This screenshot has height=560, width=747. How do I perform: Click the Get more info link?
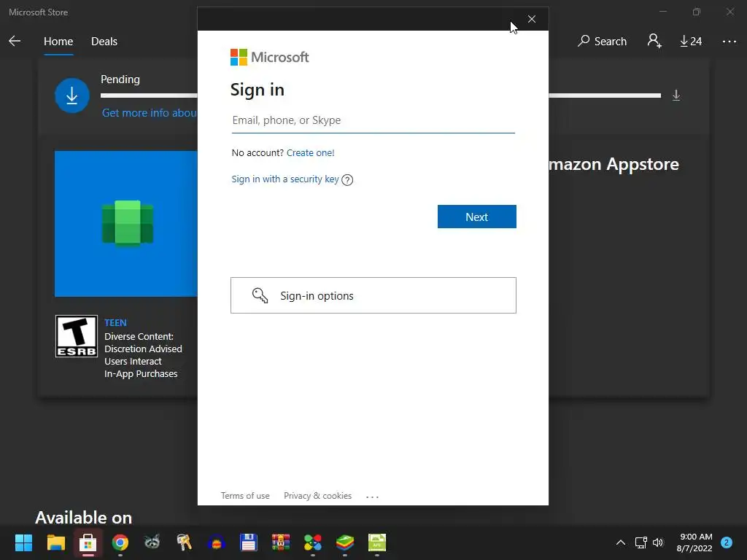150,113
